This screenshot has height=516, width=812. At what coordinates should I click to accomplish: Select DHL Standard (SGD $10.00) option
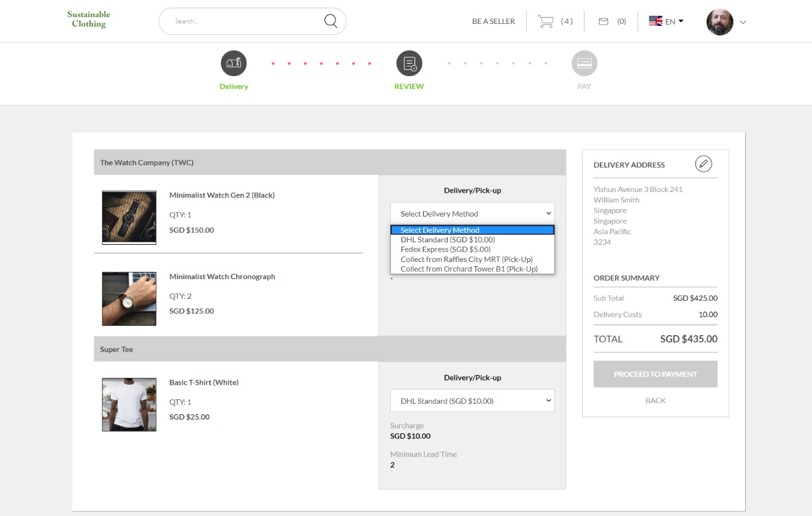[x=447, y=239]
